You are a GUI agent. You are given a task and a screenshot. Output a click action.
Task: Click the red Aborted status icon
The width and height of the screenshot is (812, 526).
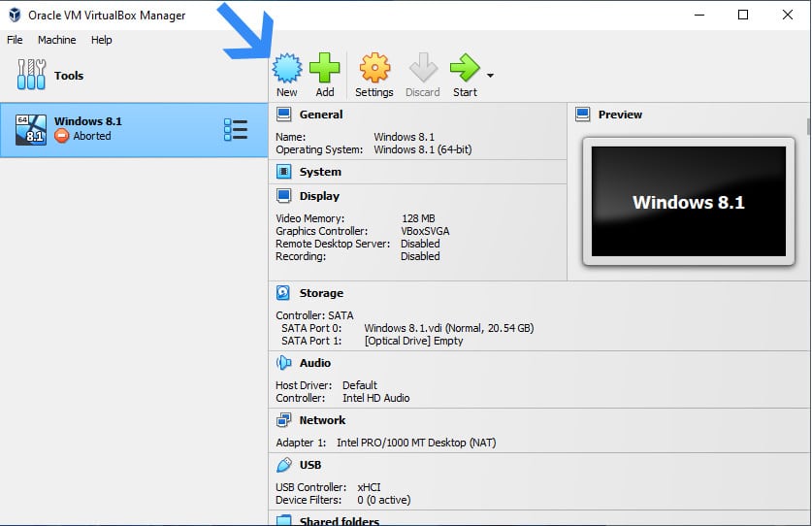62,136
